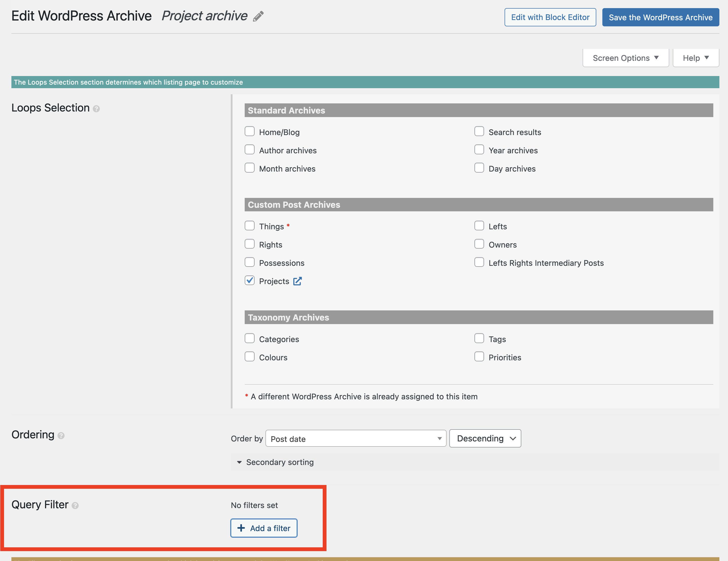Click the Standard Archives section header
Image resolution: width=728 pixels, height=561 pixels.
click(479, 110)
